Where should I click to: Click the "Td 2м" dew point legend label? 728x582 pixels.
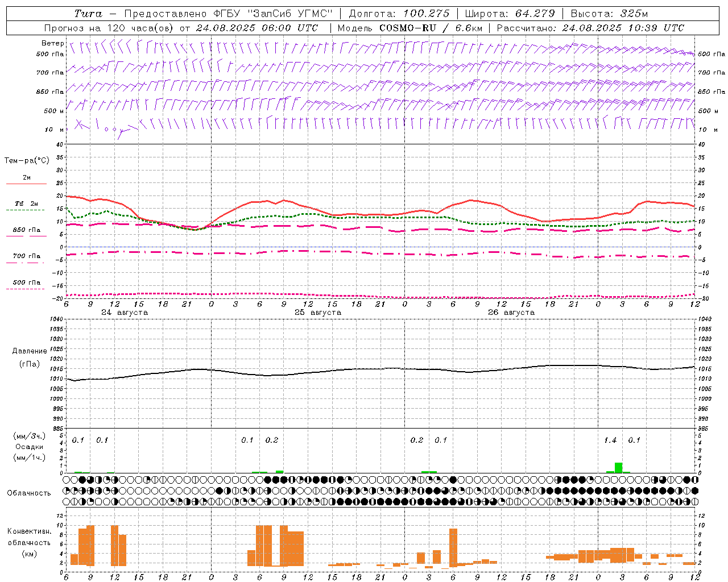pos(26,203)
